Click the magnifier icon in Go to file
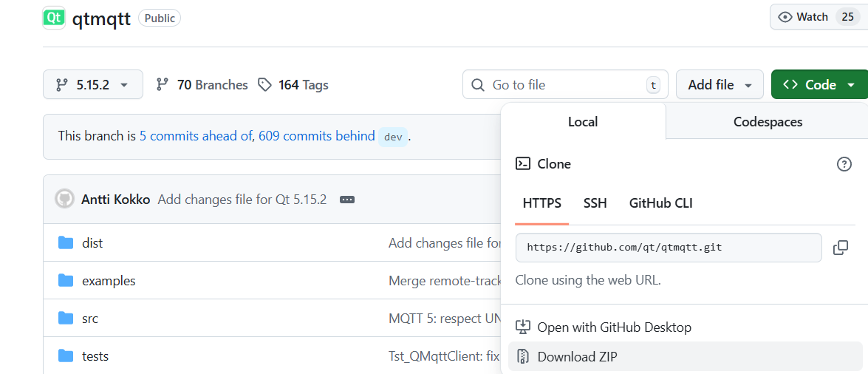 [x=477, y=85]
